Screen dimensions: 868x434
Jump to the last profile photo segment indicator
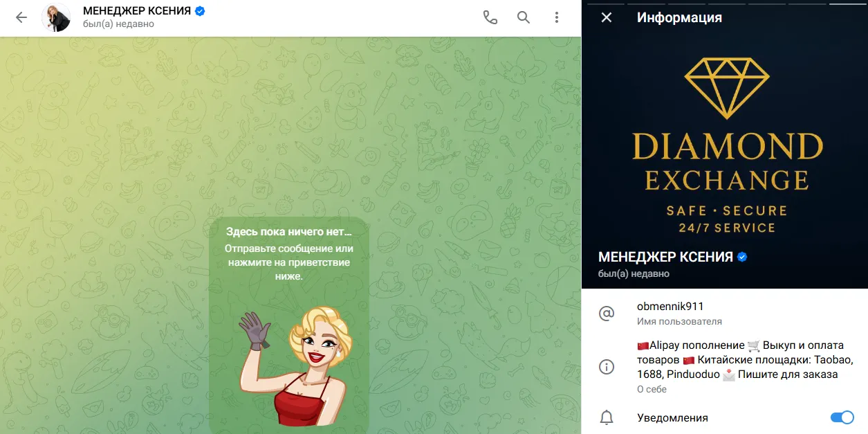[x=848, y=3]
